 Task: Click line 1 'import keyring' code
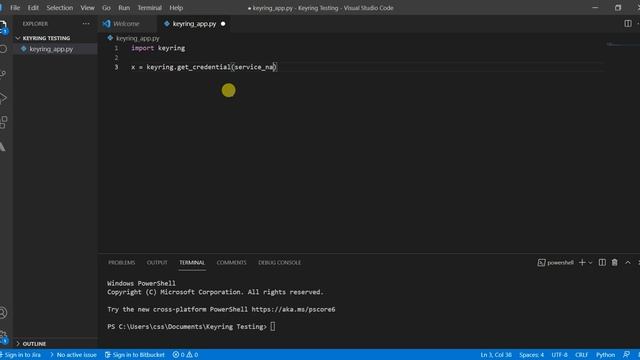[x=158, y=48]
